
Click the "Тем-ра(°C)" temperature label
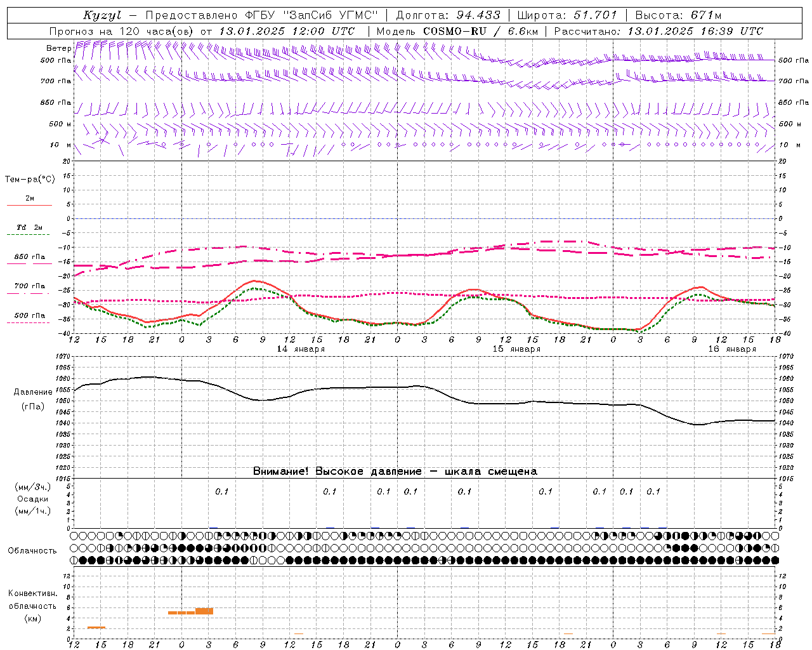(30, 180)
